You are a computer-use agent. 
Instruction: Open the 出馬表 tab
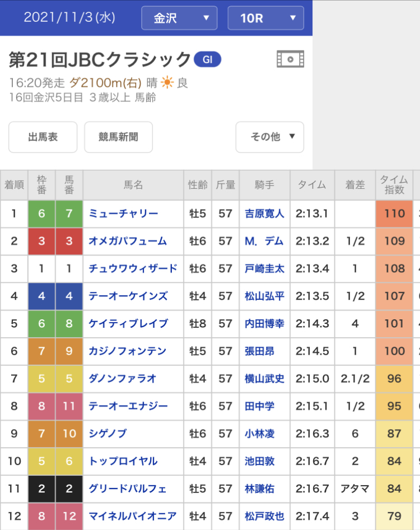[43, 137]
